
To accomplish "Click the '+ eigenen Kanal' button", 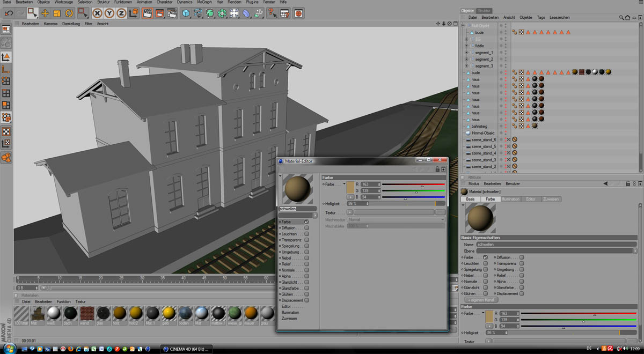I will 482,300.
